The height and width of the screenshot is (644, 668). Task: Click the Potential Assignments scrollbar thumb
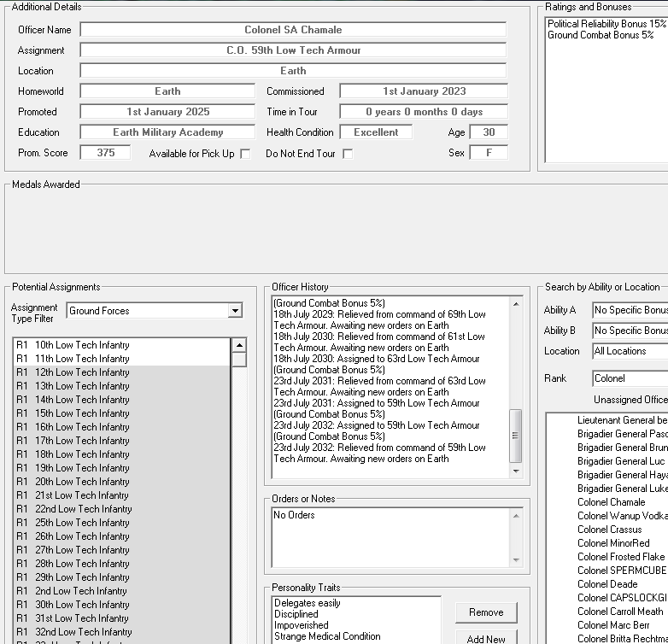[239, 360]
